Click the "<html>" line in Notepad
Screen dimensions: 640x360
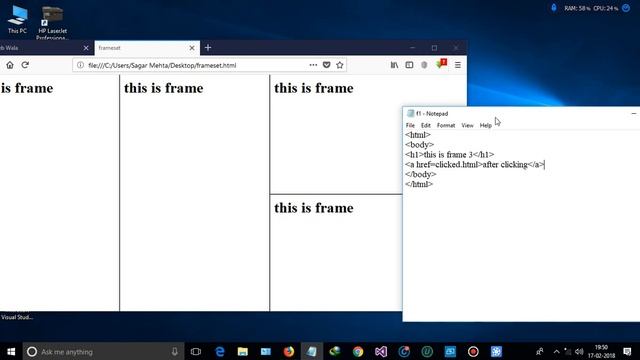418,135
